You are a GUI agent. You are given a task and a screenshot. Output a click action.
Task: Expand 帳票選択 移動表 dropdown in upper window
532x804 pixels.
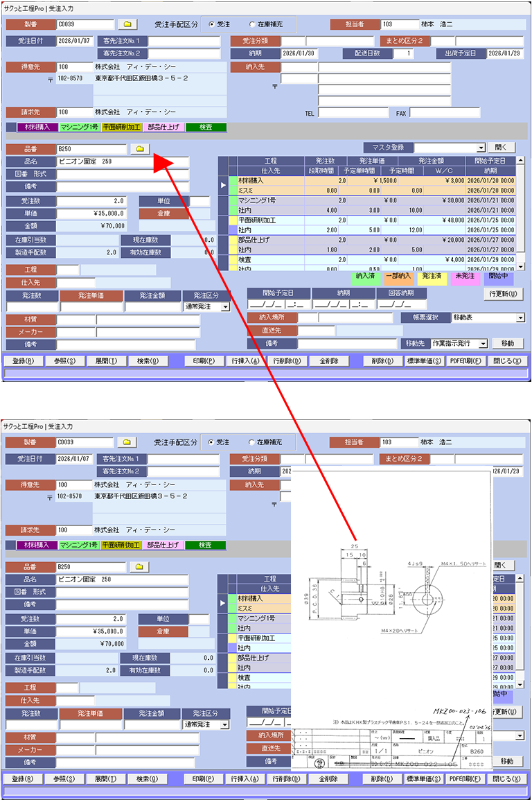(x=520, y=317)
